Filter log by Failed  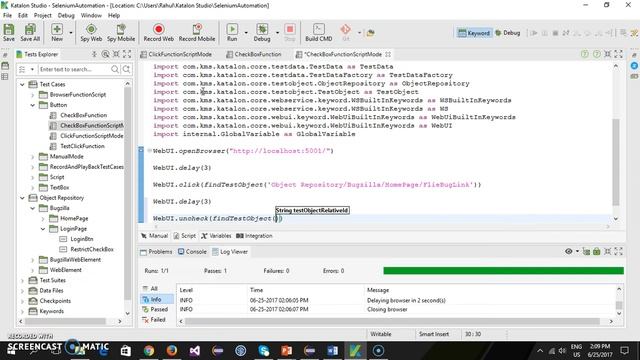point(154,320)
